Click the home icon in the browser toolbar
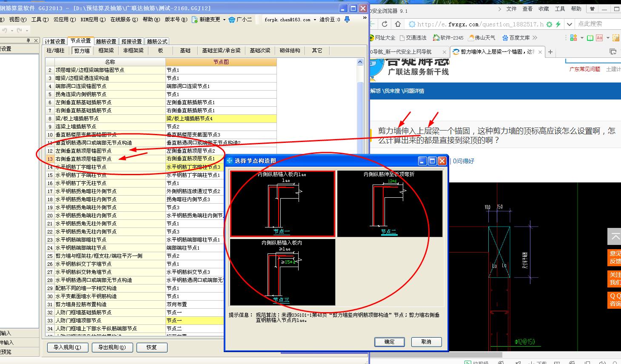The image size is (621, 364). pyautogui.click(x=398, y=24)
